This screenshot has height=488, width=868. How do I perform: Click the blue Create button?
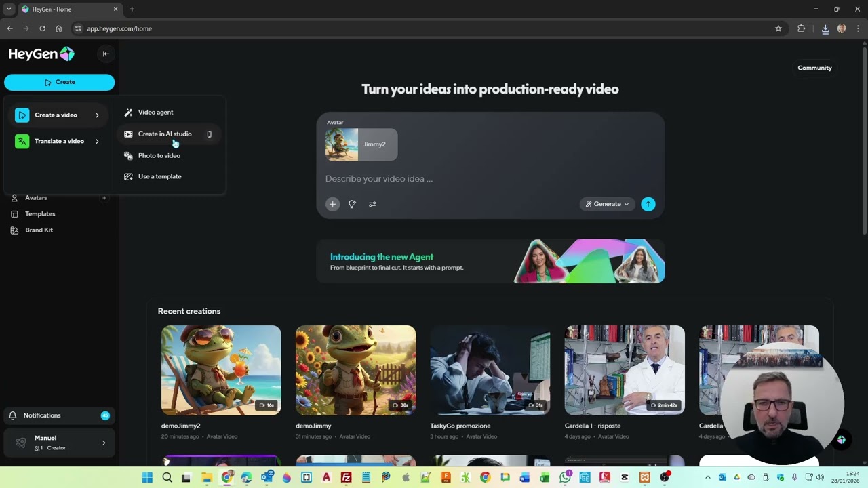(x=60, y=82)
